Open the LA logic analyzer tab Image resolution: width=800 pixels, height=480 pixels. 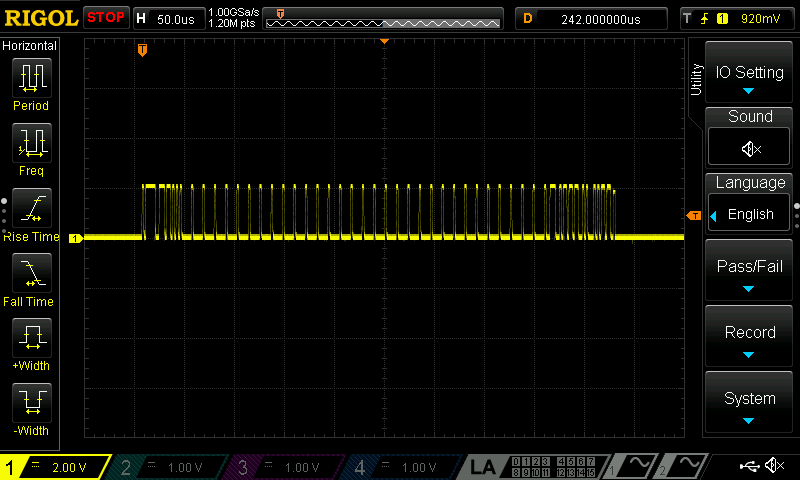pyautogui.click(x=482, y=467)
